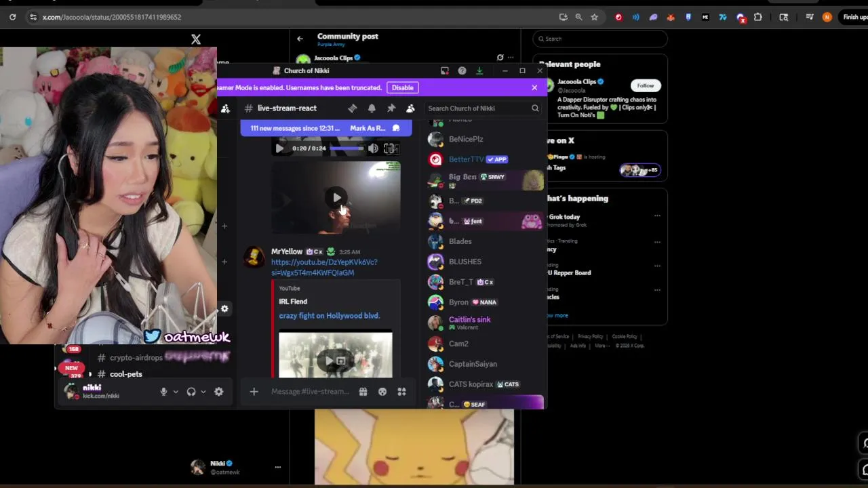868x488 pixels.
Task: Open Discord help question-mark icon
Action: tap(462, 70)
